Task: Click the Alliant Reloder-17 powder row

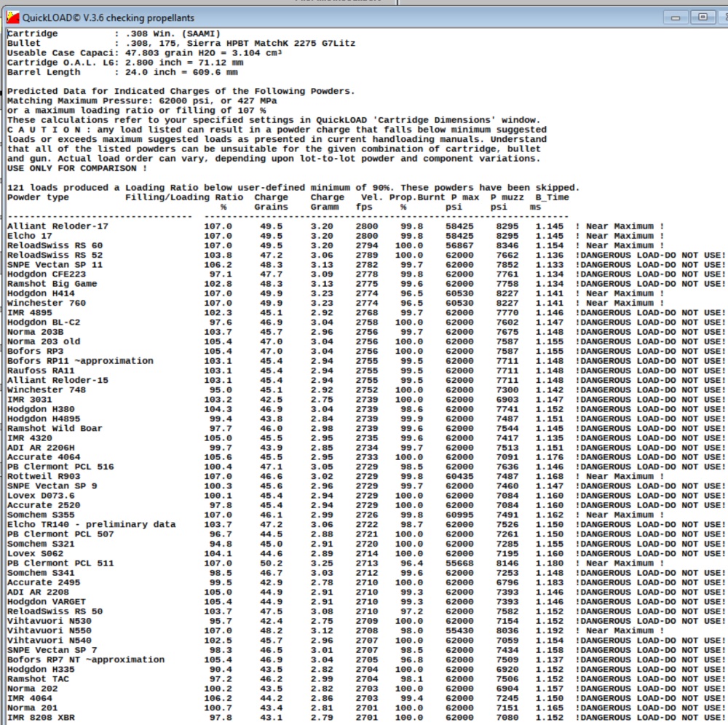Action: tap(58, 226)
